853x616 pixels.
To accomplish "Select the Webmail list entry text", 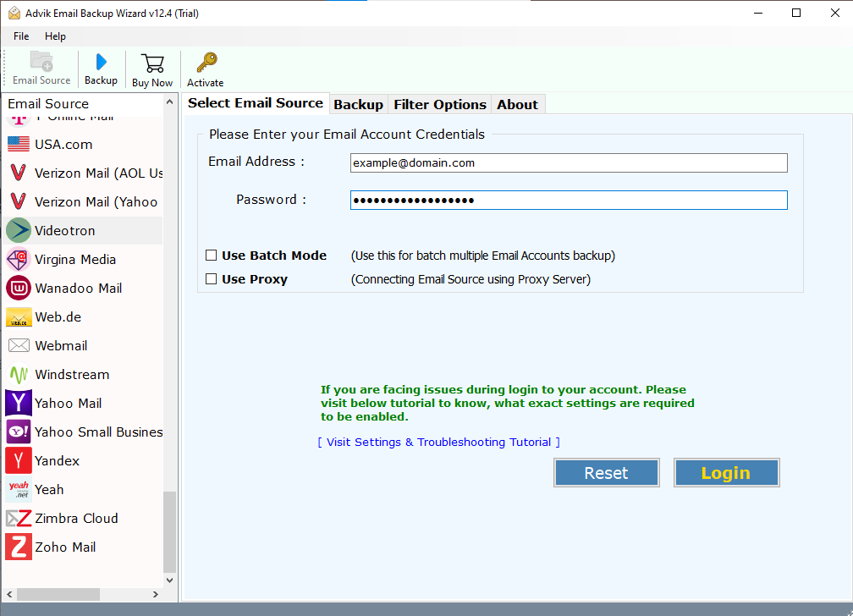I will (61, 345).
